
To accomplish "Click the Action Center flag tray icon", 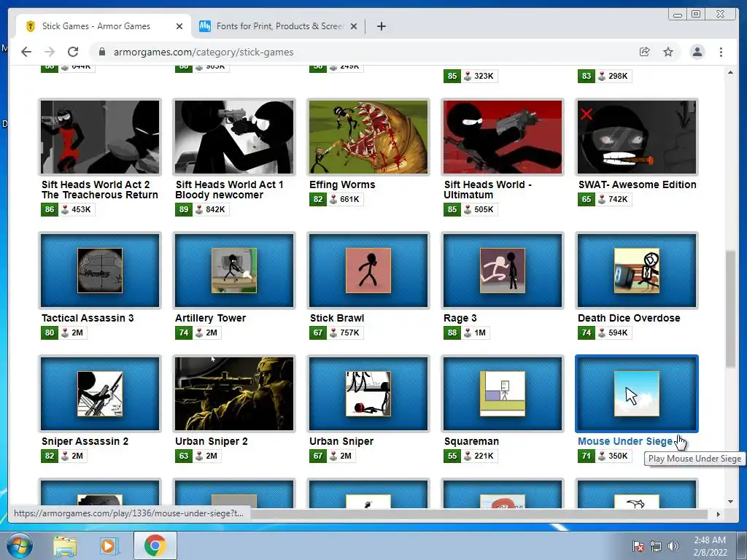I will tap(638, 546).
